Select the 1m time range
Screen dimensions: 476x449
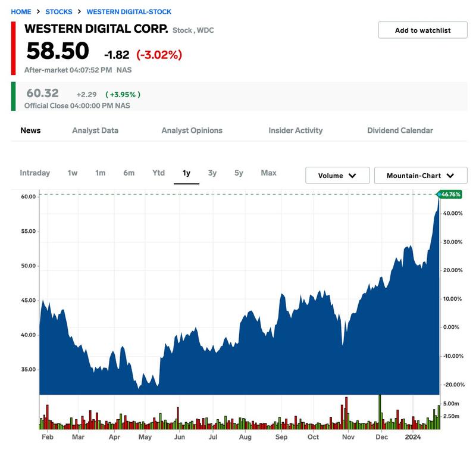(x=99, y=173)
